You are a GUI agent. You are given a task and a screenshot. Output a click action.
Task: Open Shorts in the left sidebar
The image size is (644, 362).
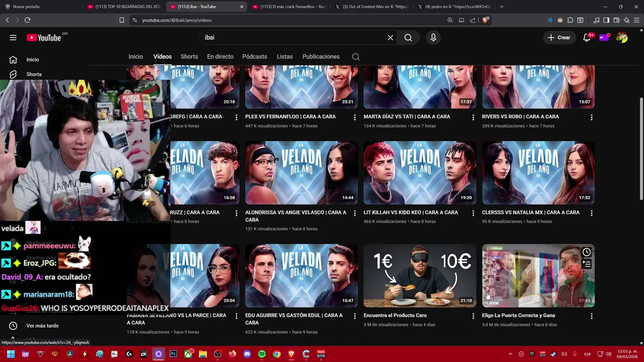[34, 74]
